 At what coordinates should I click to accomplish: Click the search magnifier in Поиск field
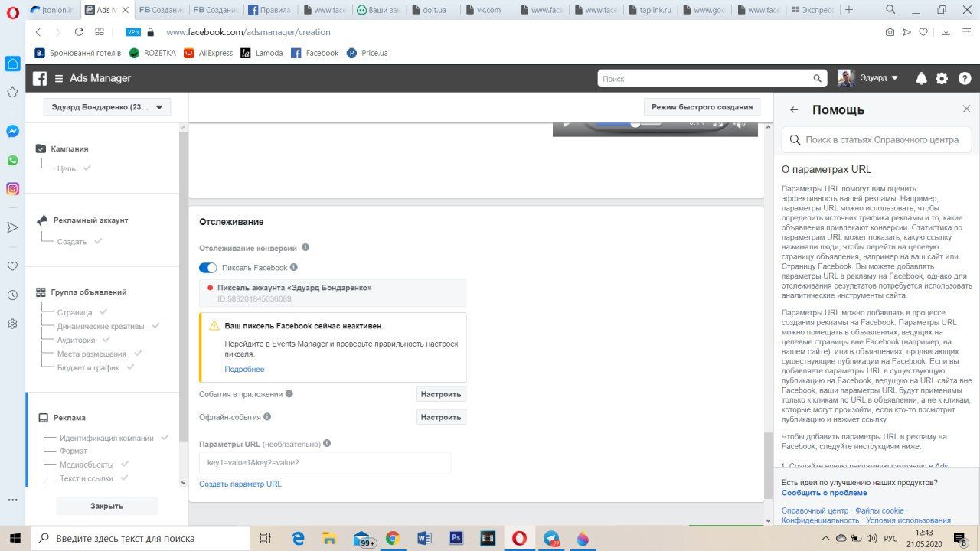tap(818, 78)
